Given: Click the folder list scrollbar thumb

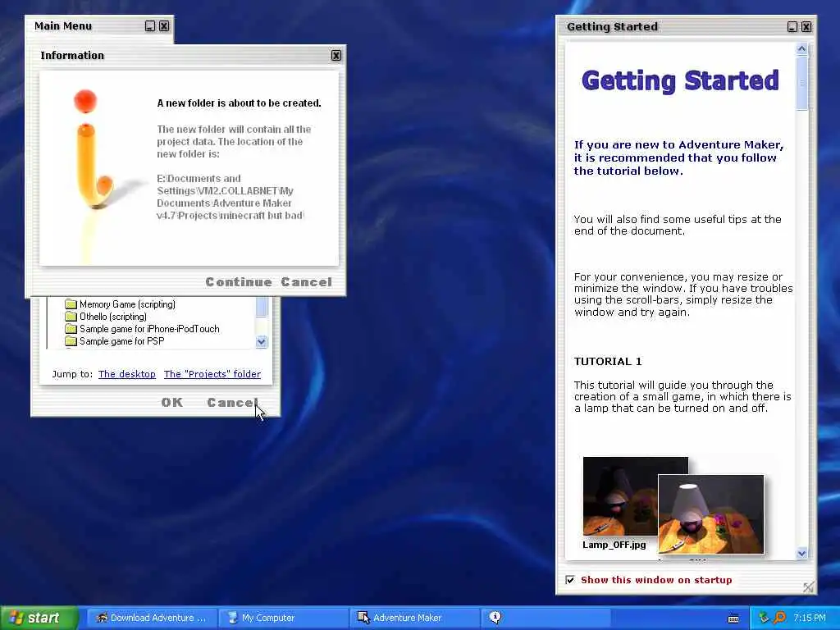Looking at the screenshot, I should (262, 308).
